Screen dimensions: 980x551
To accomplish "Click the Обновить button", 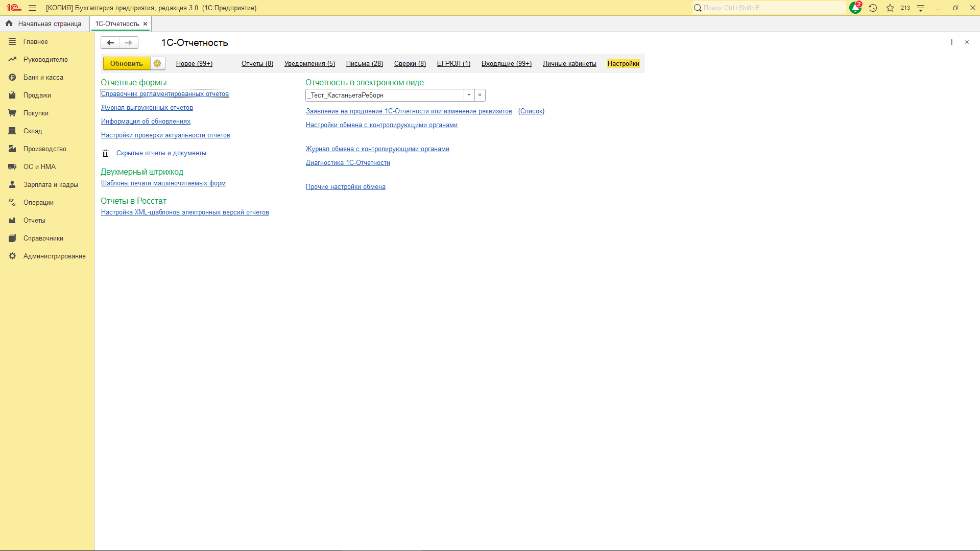I will click(127, 63).
